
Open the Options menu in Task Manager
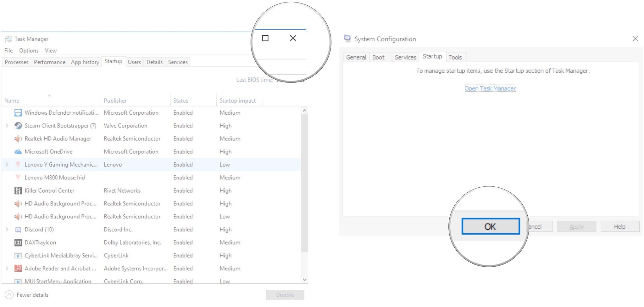click(29, 51)
